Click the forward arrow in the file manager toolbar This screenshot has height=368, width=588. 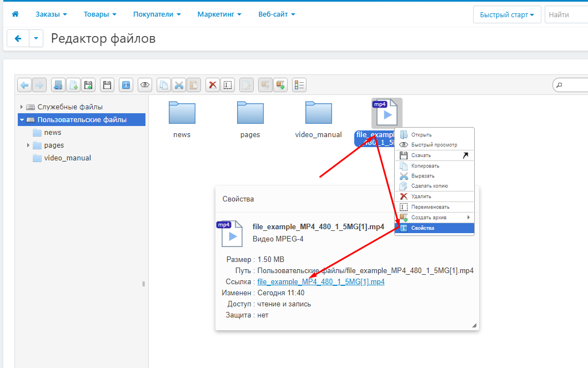point(39,85)
